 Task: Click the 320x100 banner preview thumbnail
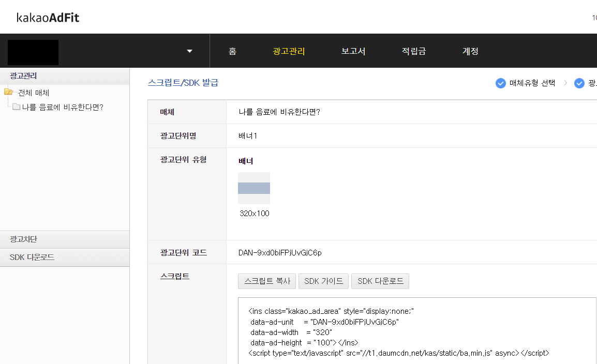[254, 188]
